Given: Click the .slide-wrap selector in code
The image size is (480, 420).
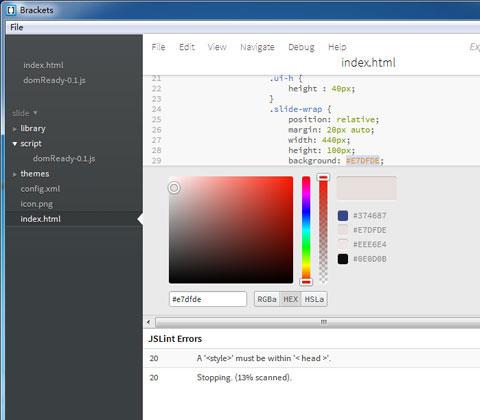Looking at the screenshot, I should pyautogui.click(x=296, y=109).
